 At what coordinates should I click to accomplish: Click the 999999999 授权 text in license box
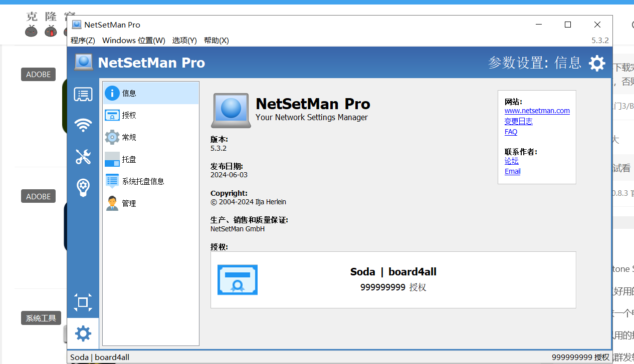(x=393, y=287)
